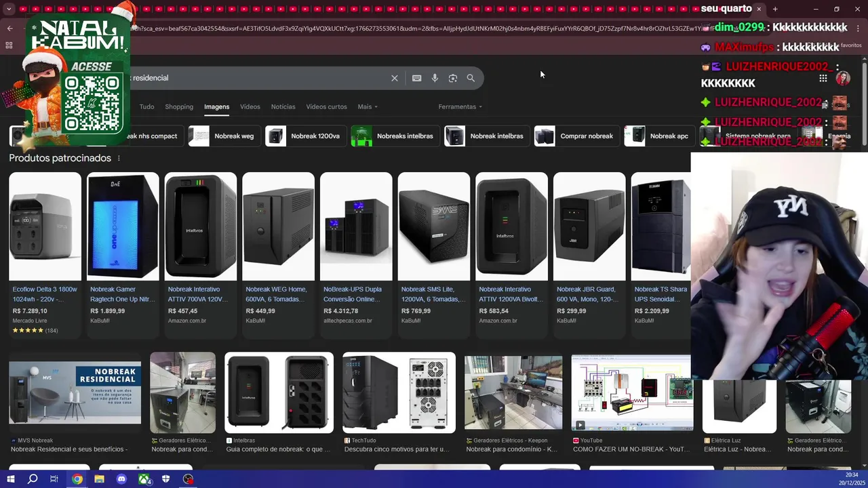Open Discord from the taskbar
The width and height of the screenshot is (868, 488).
pos(121,479)
